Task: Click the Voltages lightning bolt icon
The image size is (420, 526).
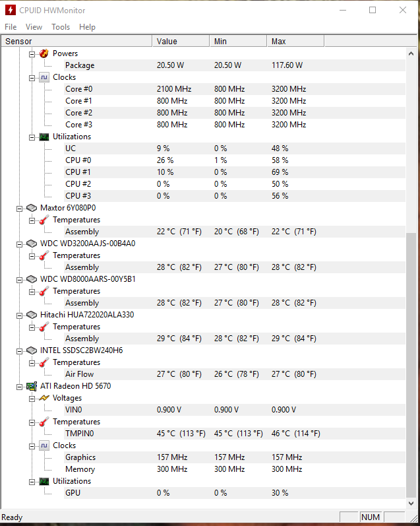Action: coord(44,398)
